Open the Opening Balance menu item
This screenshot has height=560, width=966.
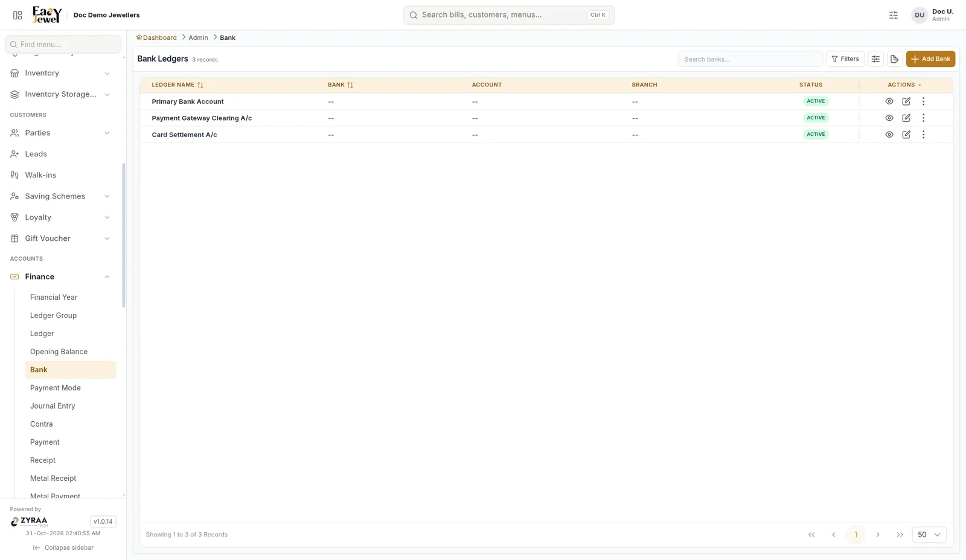click(70, 352)
